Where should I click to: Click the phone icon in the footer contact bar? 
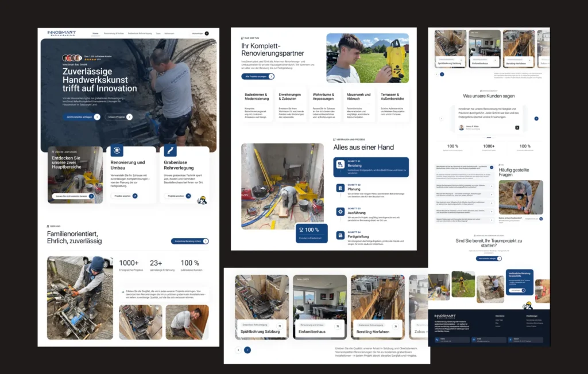click(437, 340)
